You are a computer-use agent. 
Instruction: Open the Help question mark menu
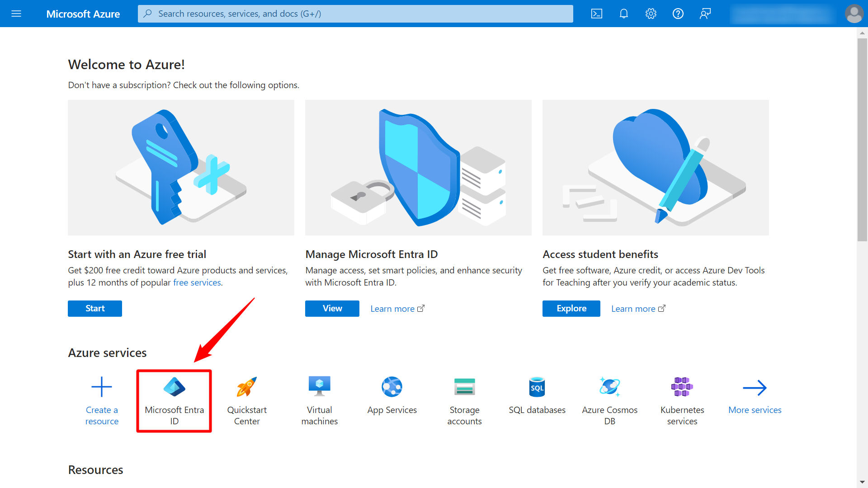(678, 14)
